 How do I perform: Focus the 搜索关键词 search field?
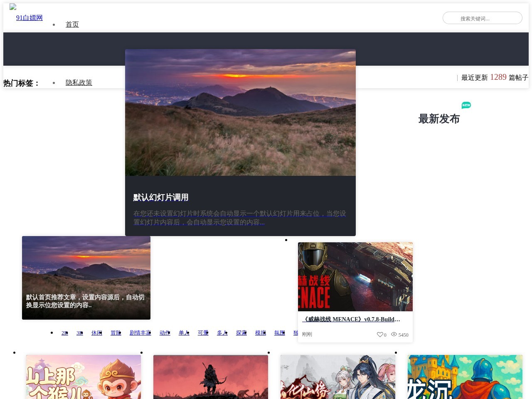[482, 18]
